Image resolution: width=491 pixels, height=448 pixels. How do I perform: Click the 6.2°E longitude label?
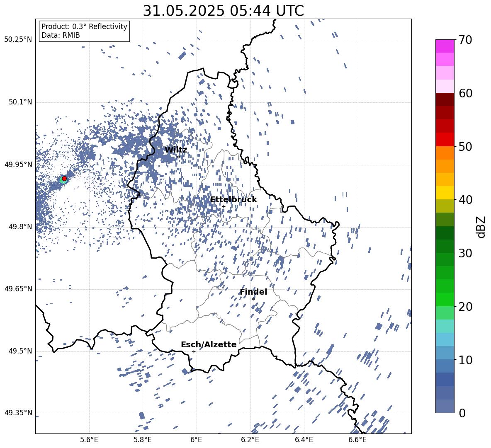tap(250, 440)
